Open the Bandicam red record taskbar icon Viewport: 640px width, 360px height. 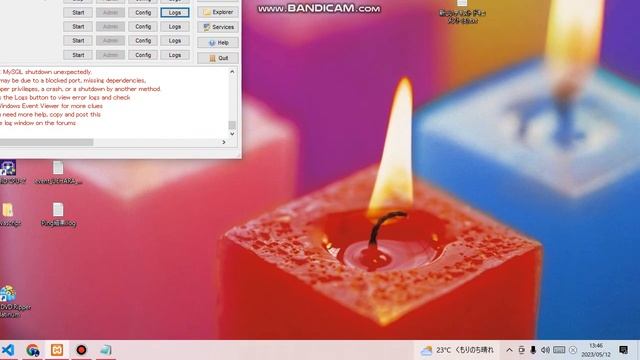[81, 350]
